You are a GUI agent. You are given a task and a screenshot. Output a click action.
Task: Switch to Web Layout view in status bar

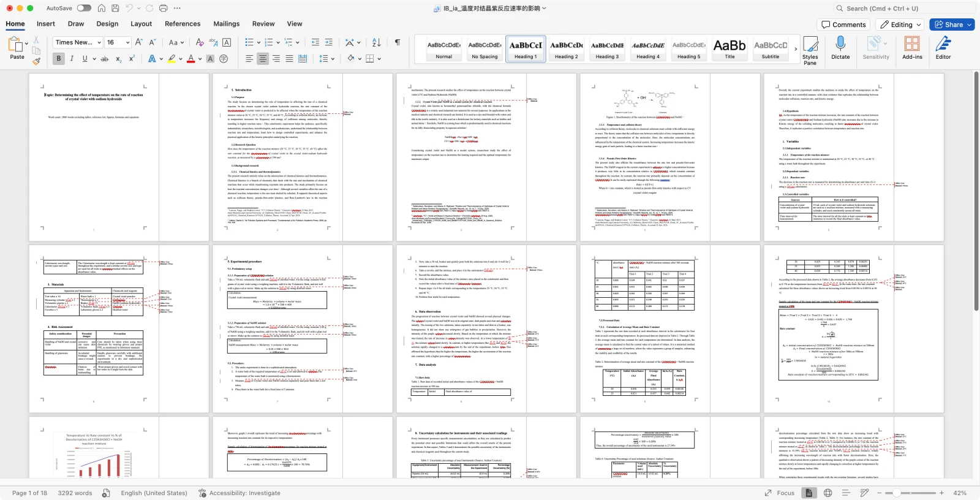point(828,493)
